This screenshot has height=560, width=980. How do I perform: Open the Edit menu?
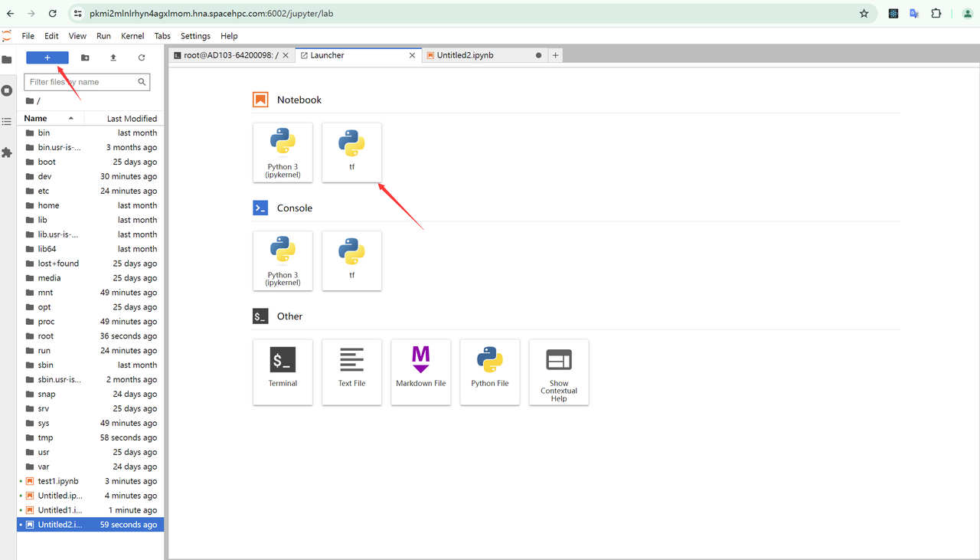[51, 36]
